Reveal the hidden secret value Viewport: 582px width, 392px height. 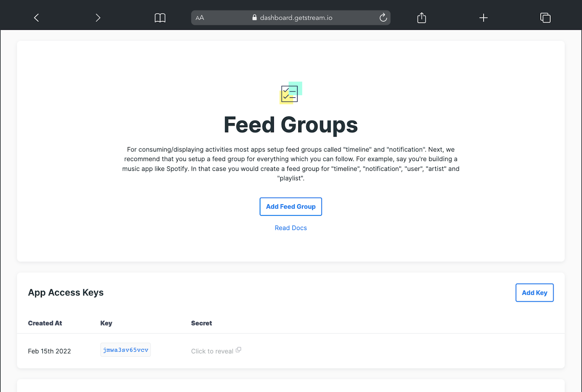click(212, 351)
